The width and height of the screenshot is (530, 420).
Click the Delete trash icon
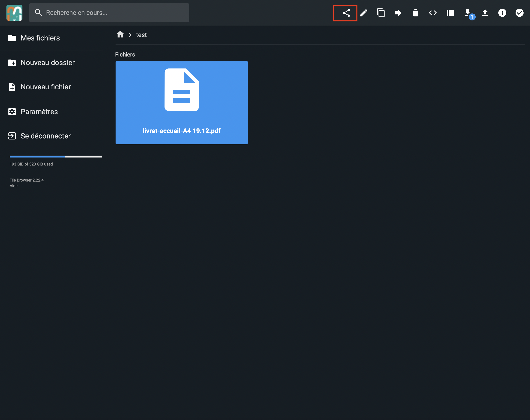pyautogui.click(x=415, y=13)
